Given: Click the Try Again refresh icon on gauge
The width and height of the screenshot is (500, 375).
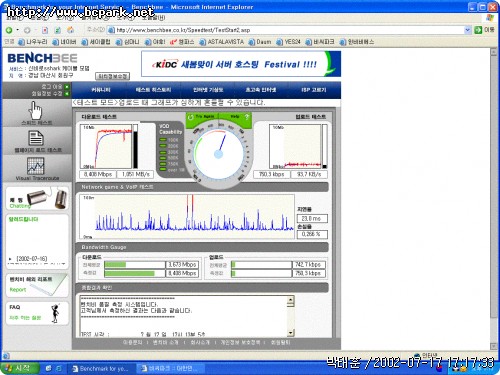Looking at the screenshot, I should tap(190, 117).
